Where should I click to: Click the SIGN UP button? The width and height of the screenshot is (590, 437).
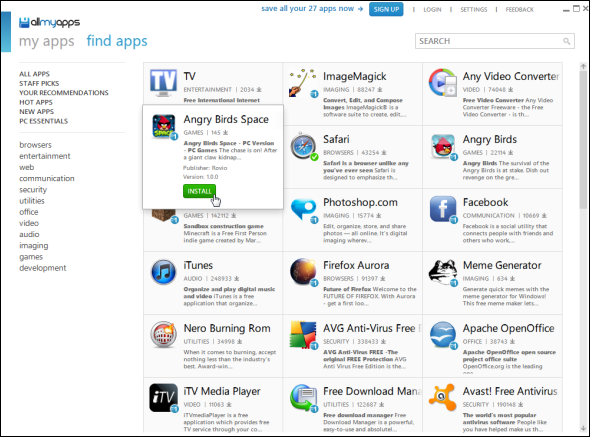click(386, 9)
